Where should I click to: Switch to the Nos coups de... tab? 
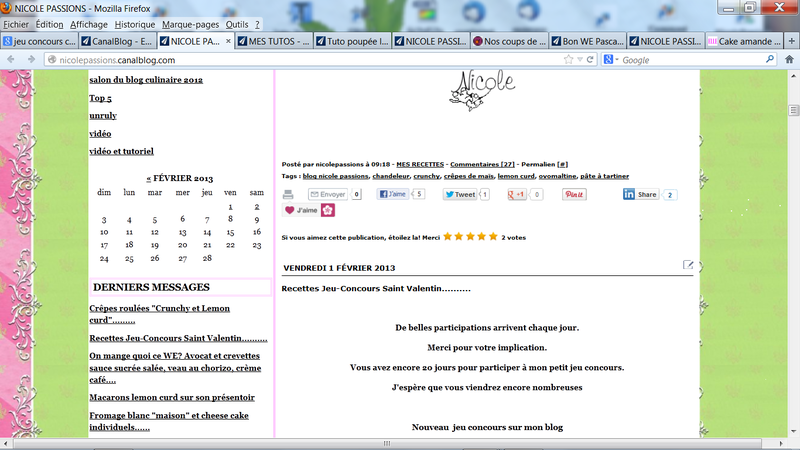[x=509, y=41]
